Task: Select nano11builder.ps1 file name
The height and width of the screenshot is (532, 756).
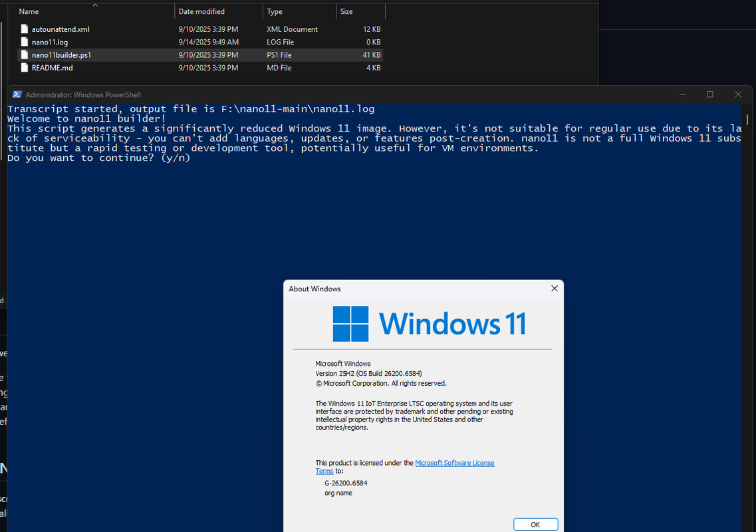Action: pos(61,55)
